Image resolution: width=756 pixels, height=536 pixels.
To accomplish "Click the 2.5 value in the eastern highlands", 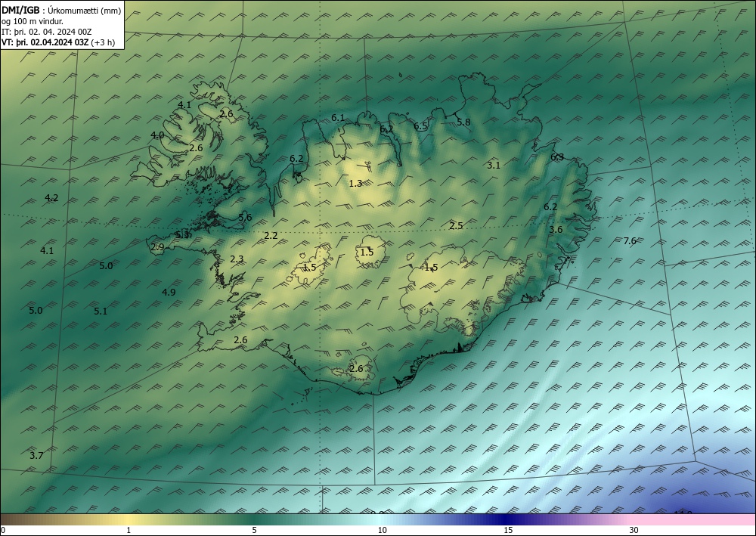I will point(456,225).
